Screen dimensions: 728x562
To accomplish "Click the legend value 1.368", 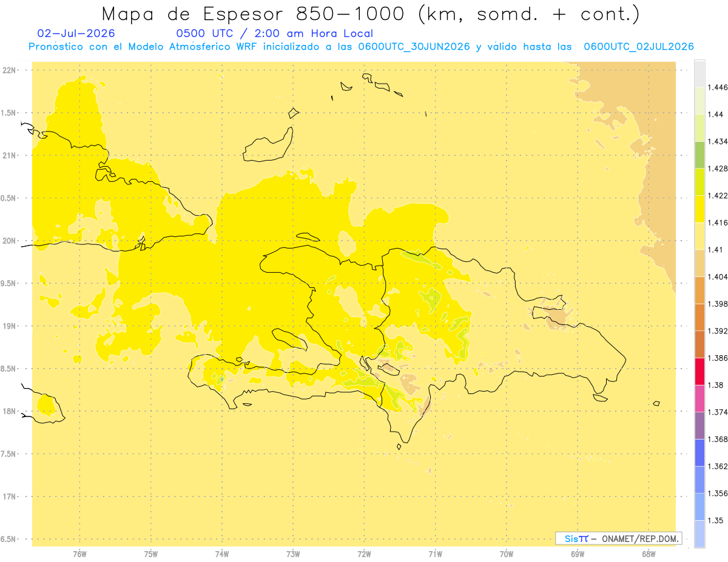I will click(717, 439).
